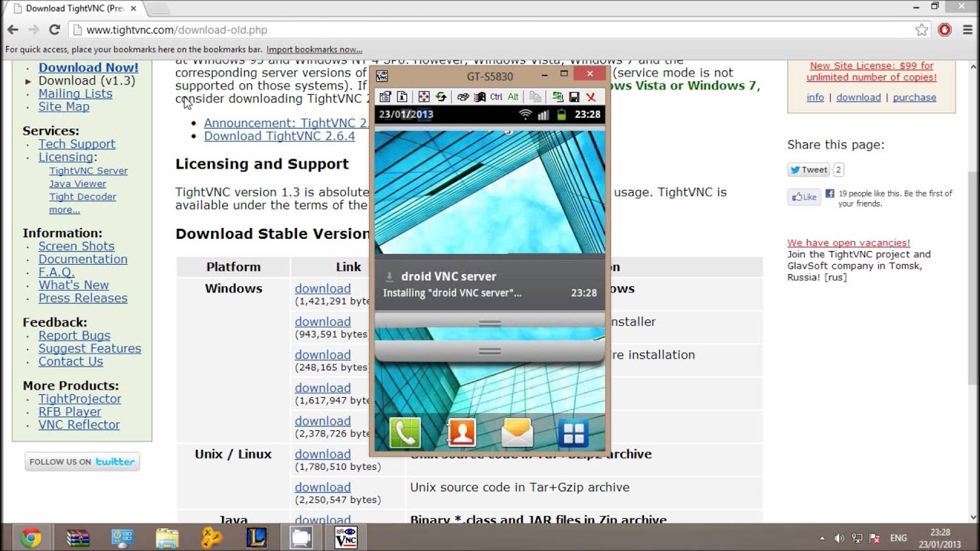
Task: Tap droid VNC server installing notification
Action: tap(490, 284)
